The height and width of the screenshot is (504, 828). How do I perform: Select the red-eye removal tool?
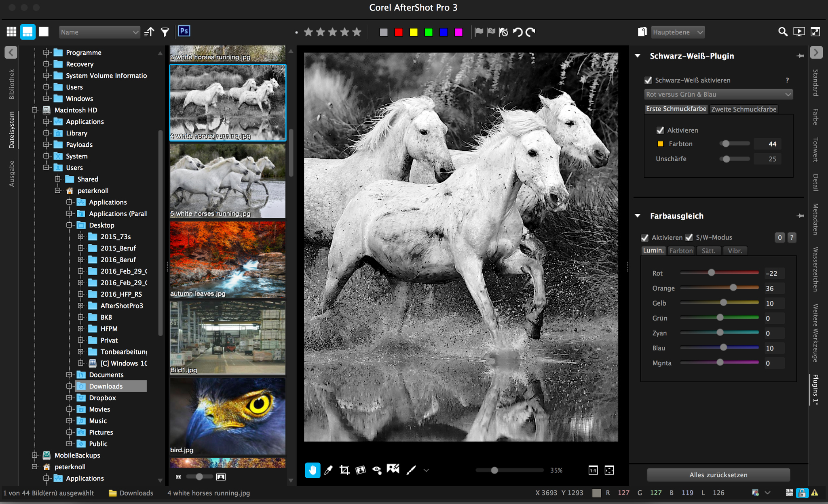point(377,470)
